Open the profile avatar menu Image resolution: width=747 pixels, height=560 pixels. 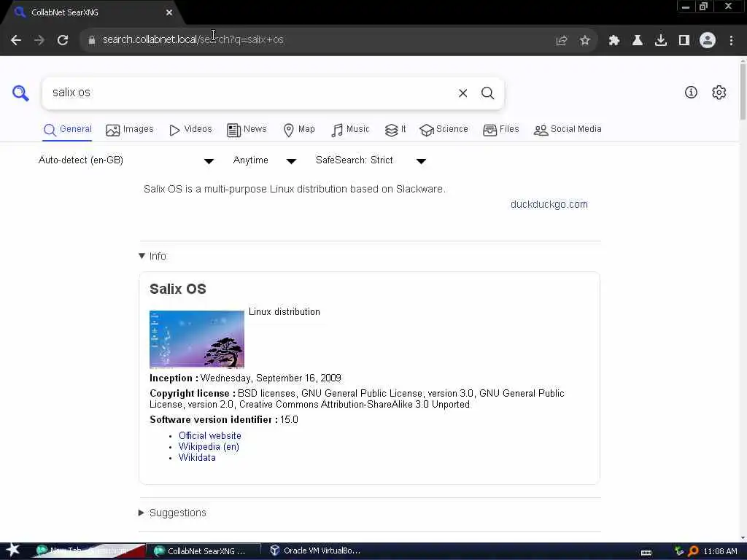click(x=708, y=40)
